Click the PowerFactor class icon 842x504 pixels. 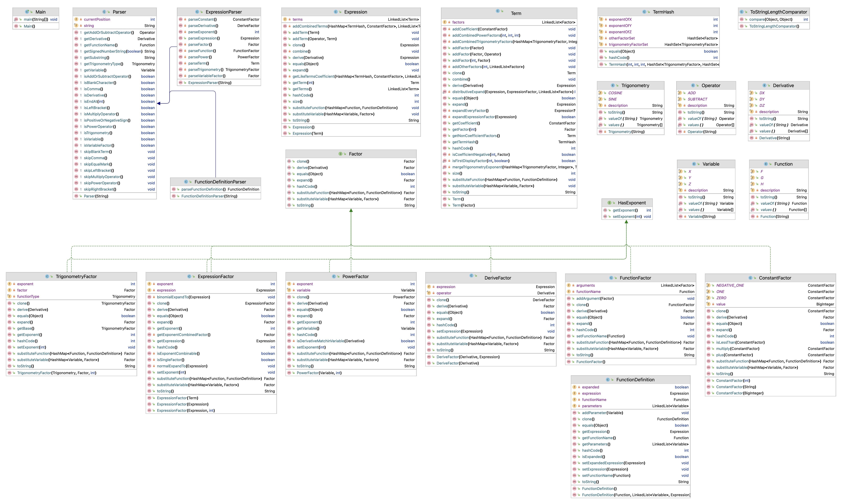click(334, 277)
